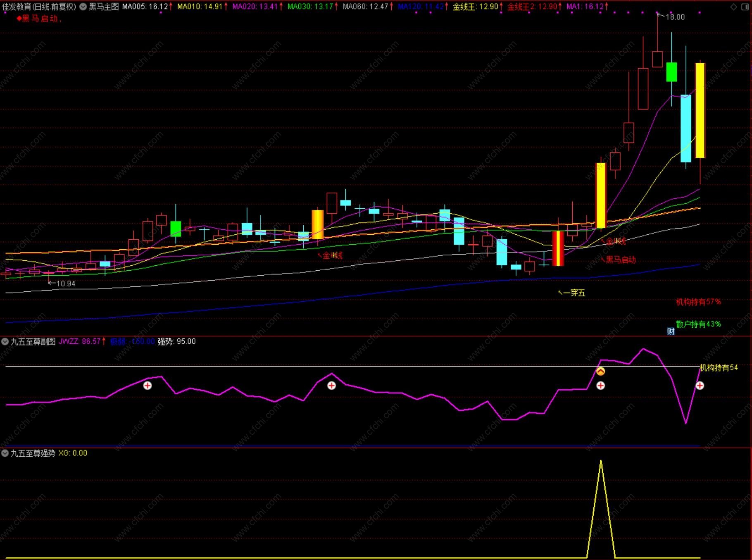
Task: Click the 黑马启动 red diamond label at top left
Action: (x=39, y=19)
